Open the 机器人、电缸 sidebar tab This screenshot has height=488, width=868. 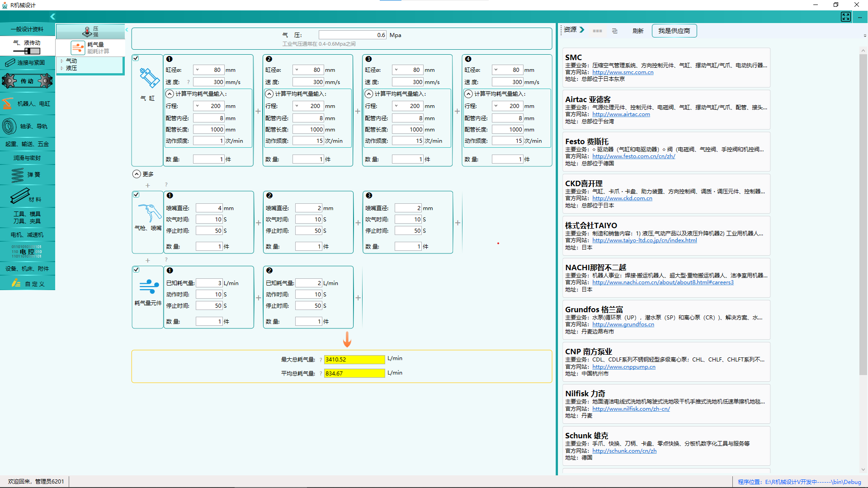click(x=27, y=104)
